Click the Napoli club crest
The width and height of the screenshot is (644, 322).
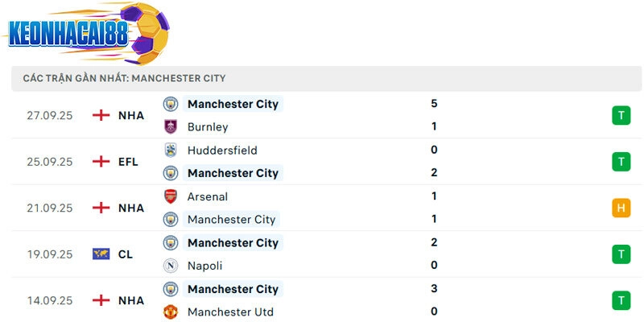pos(171,266)
